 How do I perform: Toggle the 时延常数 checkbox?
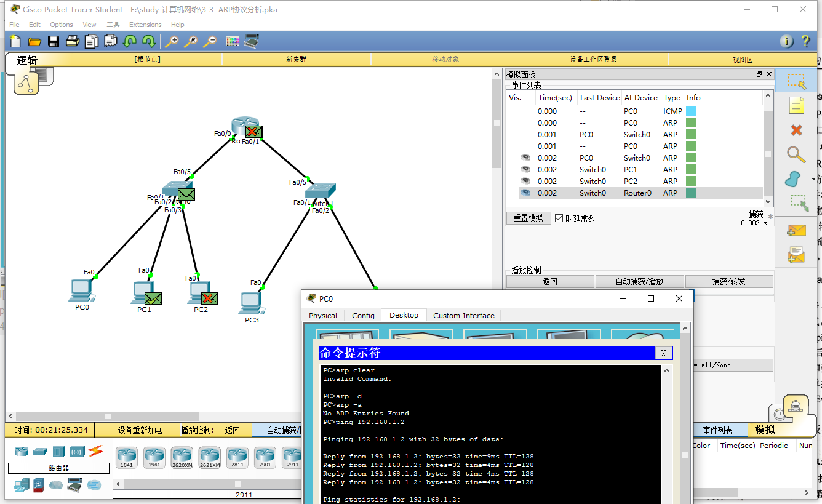pos(559,218)
